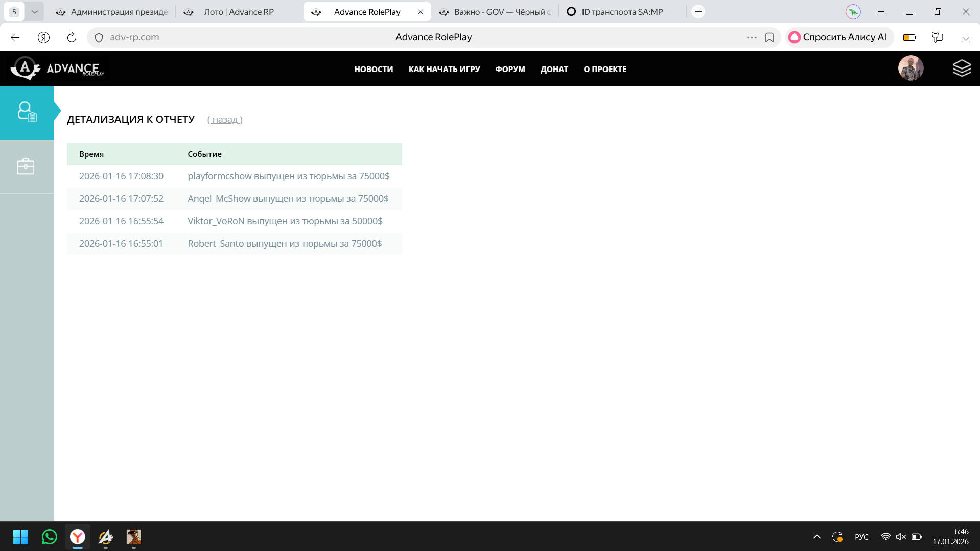Show site protection shield info

(99, 37)
